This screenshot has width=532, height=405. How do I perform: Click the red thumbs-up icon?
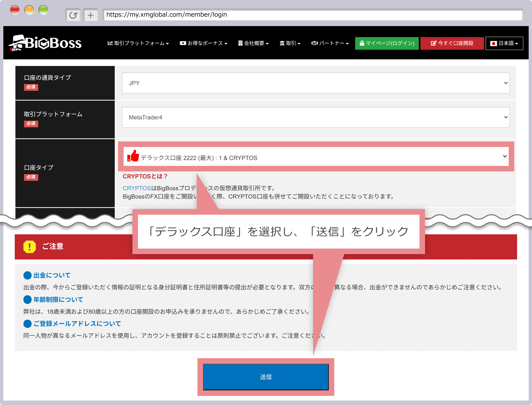click(133, 156)
